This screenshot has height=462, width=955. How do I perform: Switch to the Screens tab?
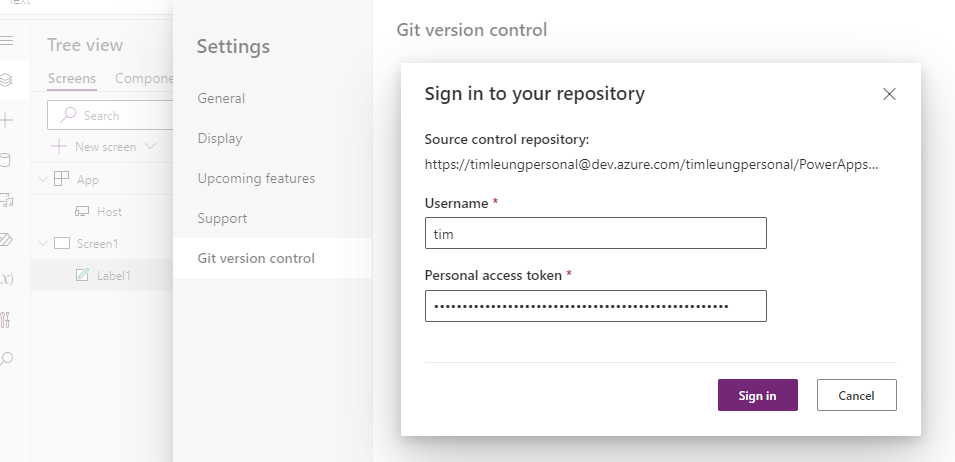tap(72, 79)
